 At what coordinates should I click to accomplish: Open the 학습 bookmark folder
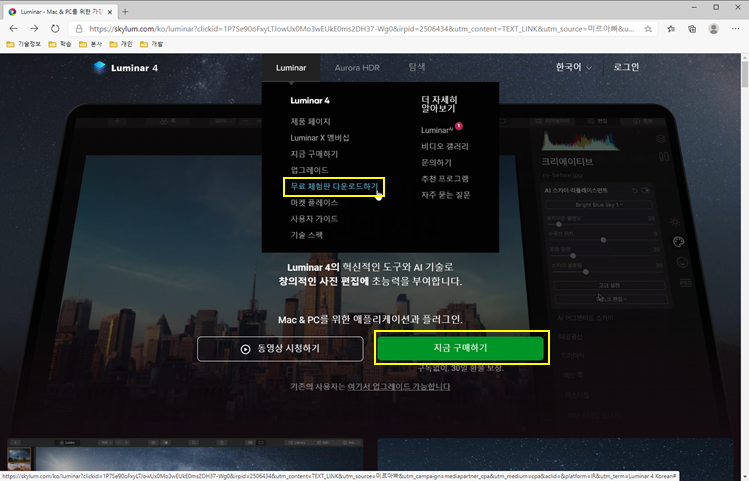[x=60, y=44]
